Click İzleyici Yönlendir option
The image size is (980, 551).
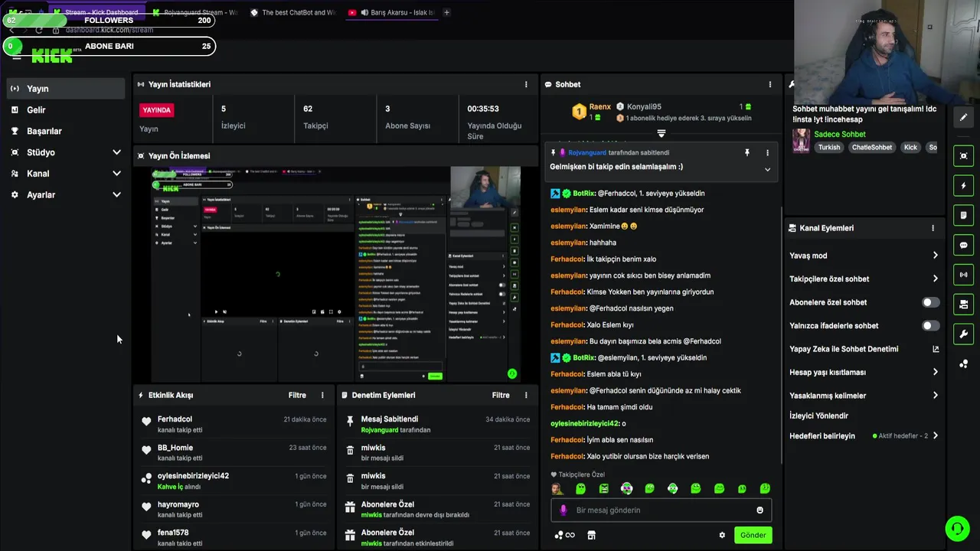pos(818,416)
